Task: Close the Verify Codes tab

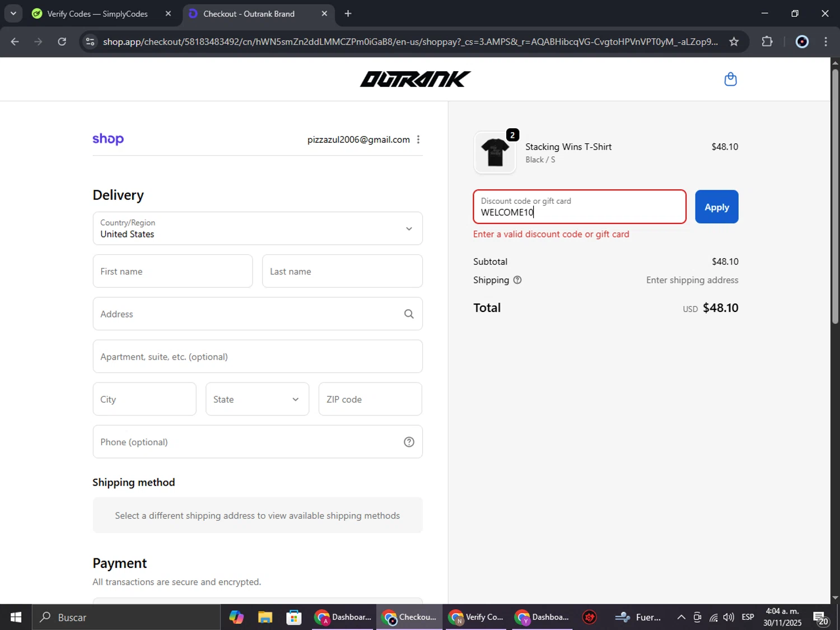Action: (x=168, y=13)
